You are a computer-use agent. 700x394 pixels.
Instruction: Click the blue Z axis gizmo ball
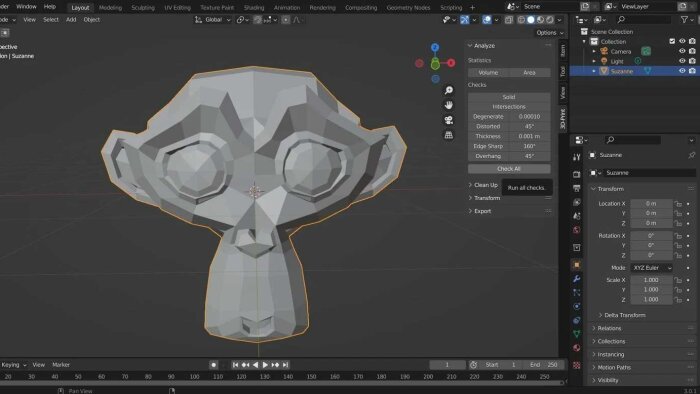435,47
